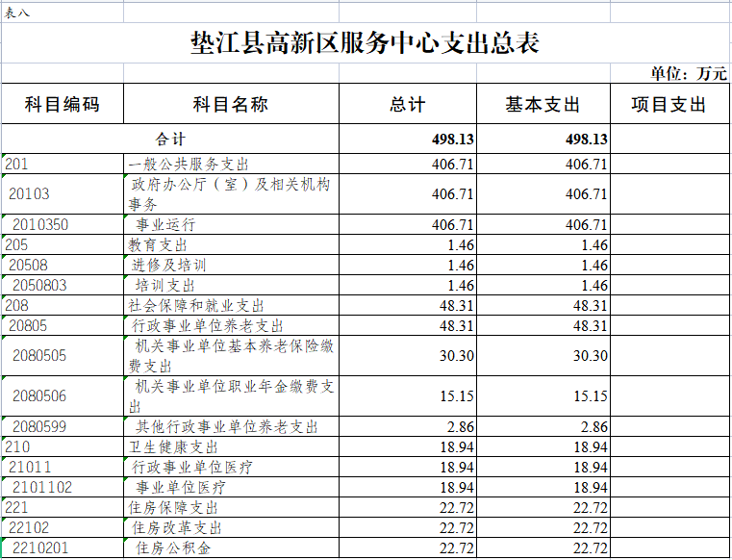732x560 pixels.
Task: Select cell 机关事业单位职业年金缴费支出
Action: click(231, 395)
